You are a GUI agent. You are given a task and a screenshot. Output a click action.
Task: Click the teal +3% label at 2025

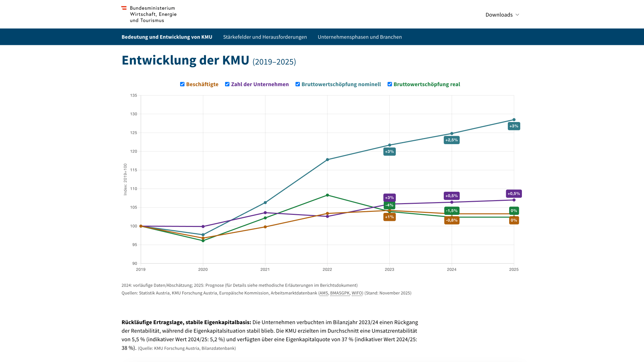point(514,126)
